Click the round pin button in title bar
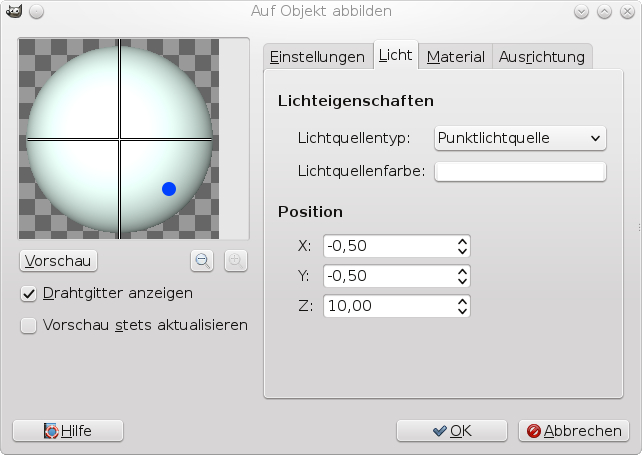Viewport: 642px width, 455px height. pos(36,11)
